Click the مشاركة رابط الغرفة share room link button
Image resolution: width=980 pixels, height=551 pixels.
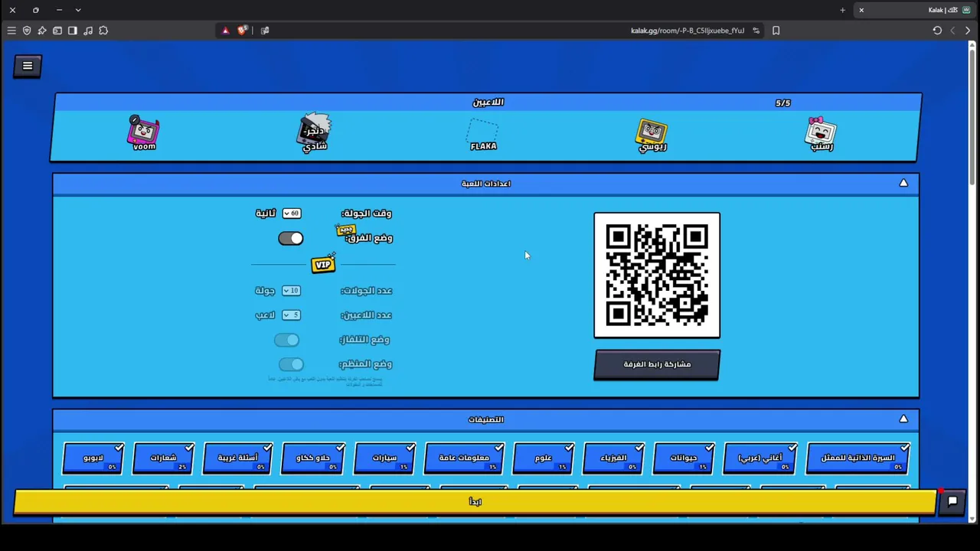[657, 364]
